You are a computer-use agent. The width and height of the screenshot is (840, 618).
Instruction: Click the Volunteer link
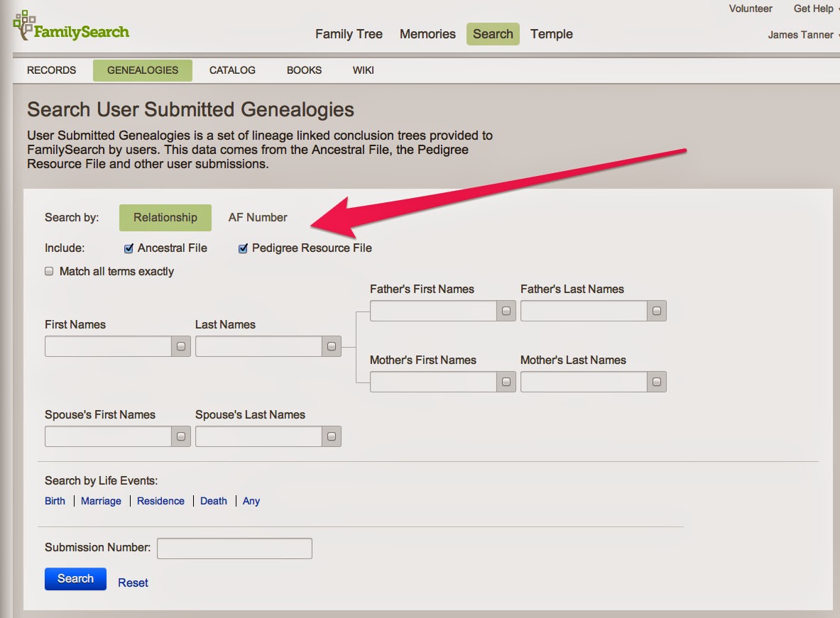tap(751, 9)
